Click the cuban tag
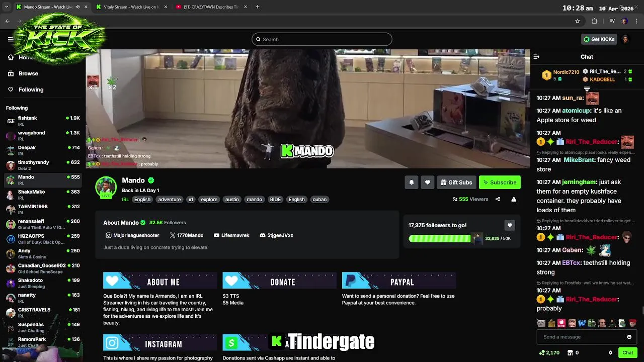 point(319,200)
